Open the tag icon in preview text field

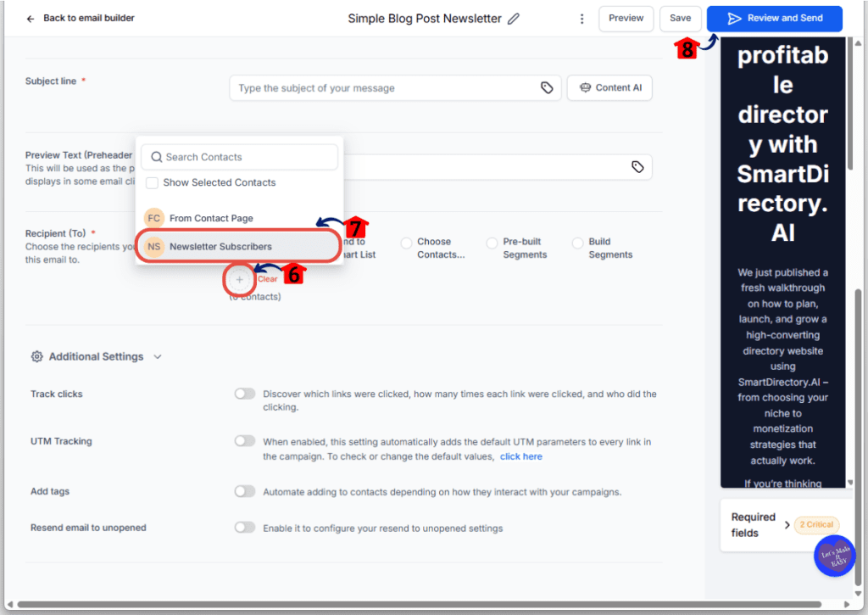[638, 167]
